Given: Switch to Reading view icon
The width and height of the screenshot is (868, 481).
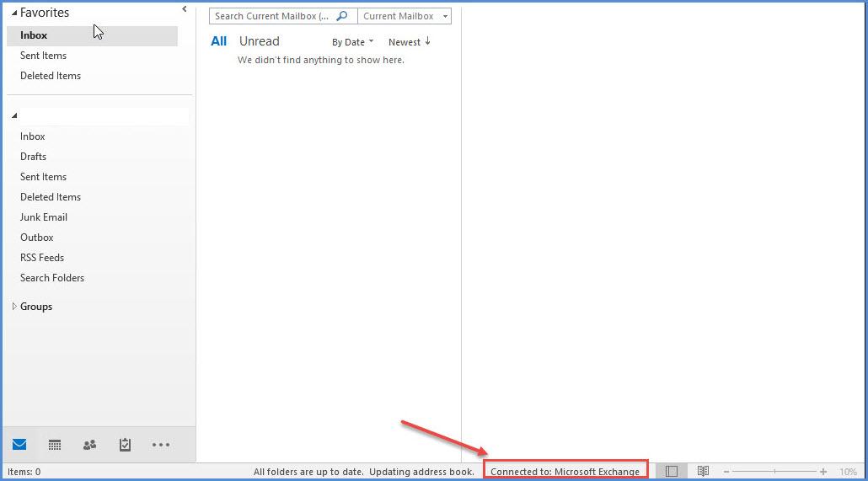Looking at the screenshot, I should click(703, 471).
